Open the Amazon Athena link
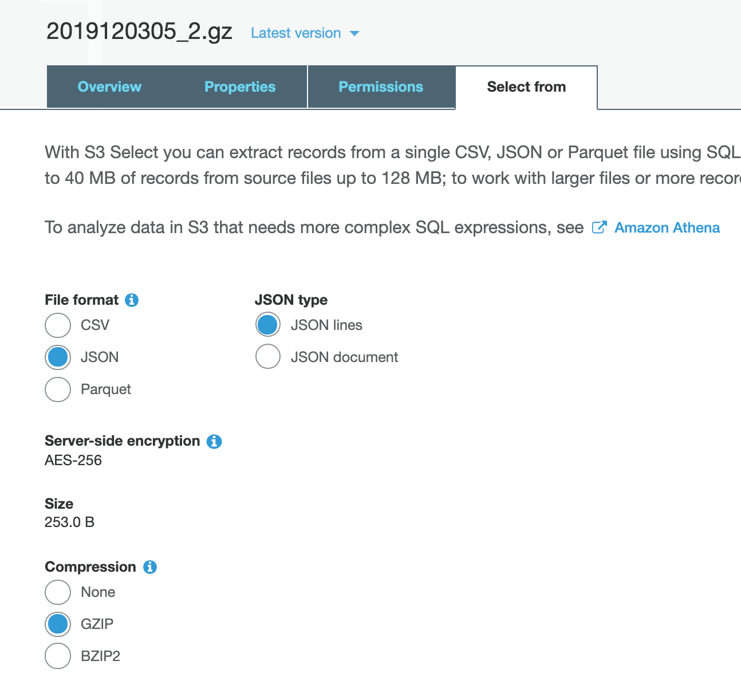The width and height of the screenshot is (741, 700). (x=667, y=228)
